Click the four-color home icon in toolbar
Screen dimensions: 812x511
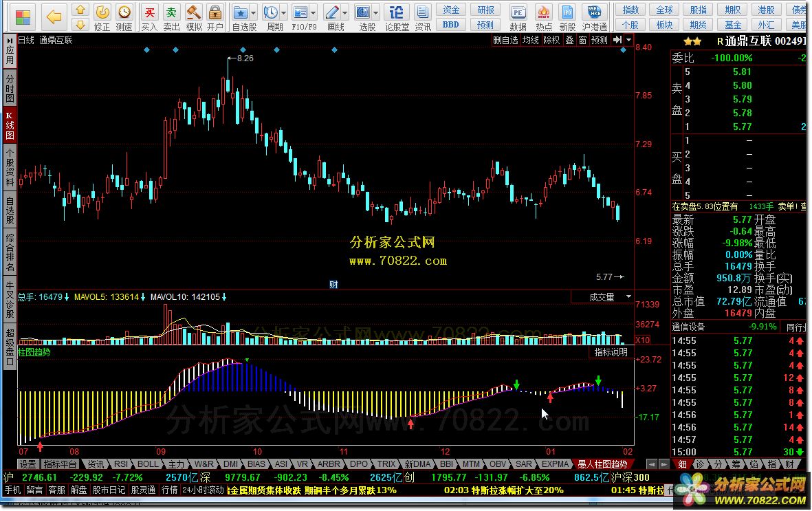pyautogui.click(x=22, y=17)
